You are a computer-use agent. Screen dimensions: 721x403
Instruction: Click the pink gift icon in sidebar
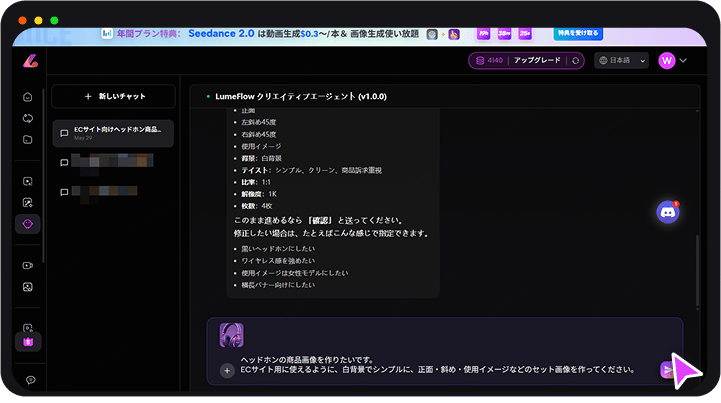tap(28, 342)
